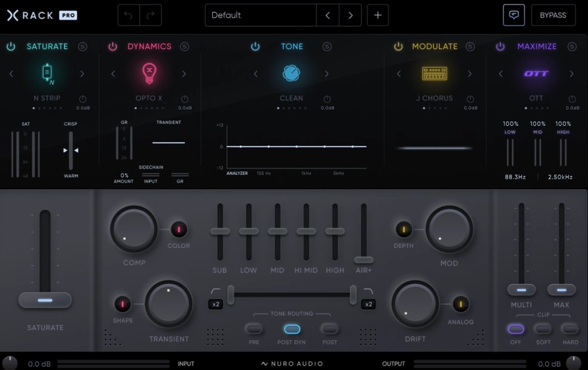Click the undo arrow button
This screenshot has height=370, width=588.
(x=128, y=15)
